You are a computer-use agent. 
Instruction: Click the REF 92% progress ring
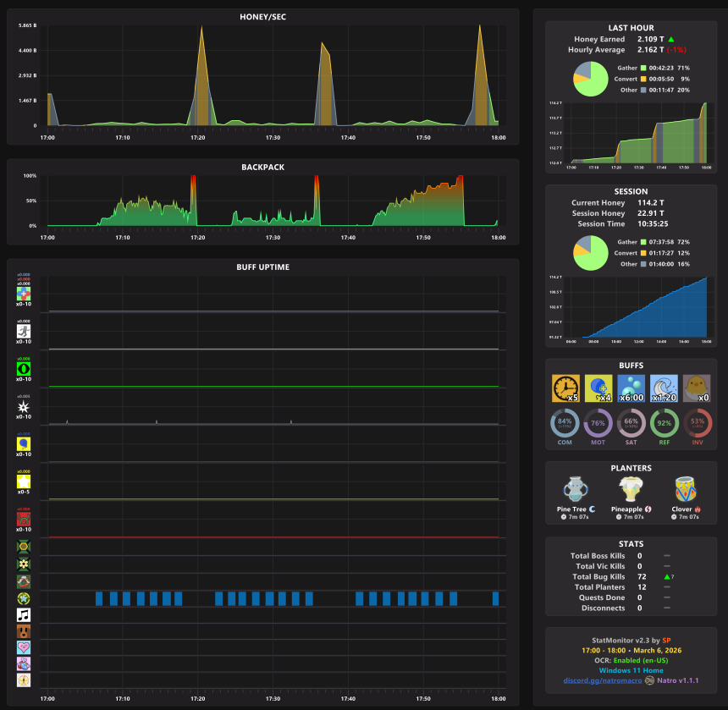[x=665, y=423]
